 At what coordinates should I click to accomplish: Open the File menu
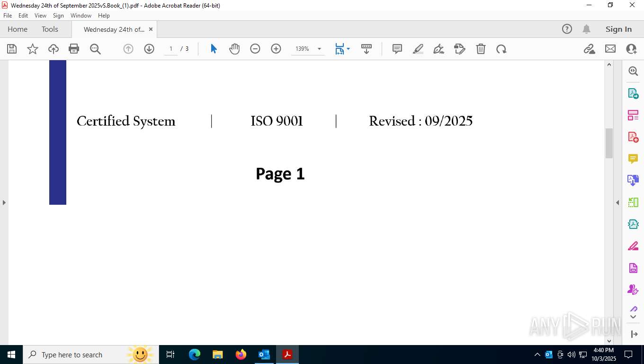point(8,16)
